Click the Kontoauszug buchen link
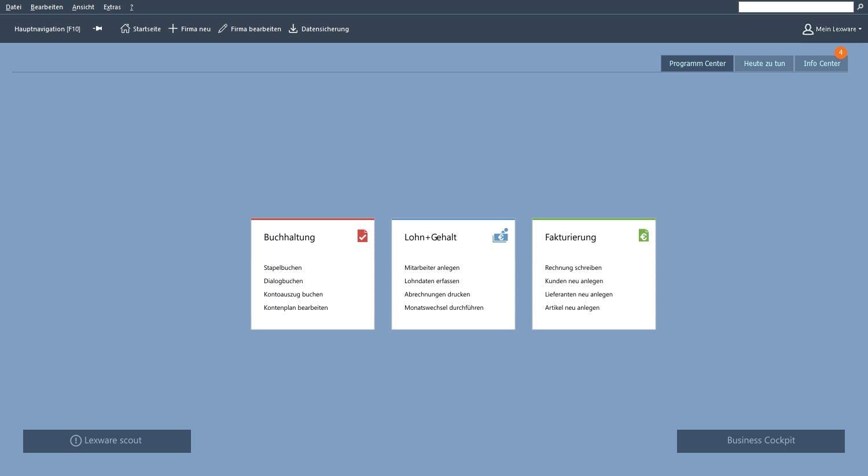The width and height of the screenshot is (868, 476). (x=293, y=294)
